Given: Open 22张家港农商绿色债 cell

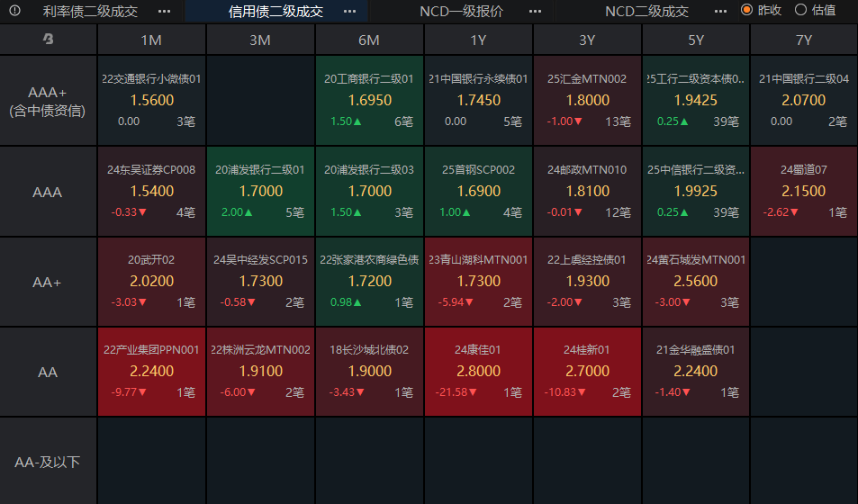Looking at the screenshot, I should click(369, 282).
